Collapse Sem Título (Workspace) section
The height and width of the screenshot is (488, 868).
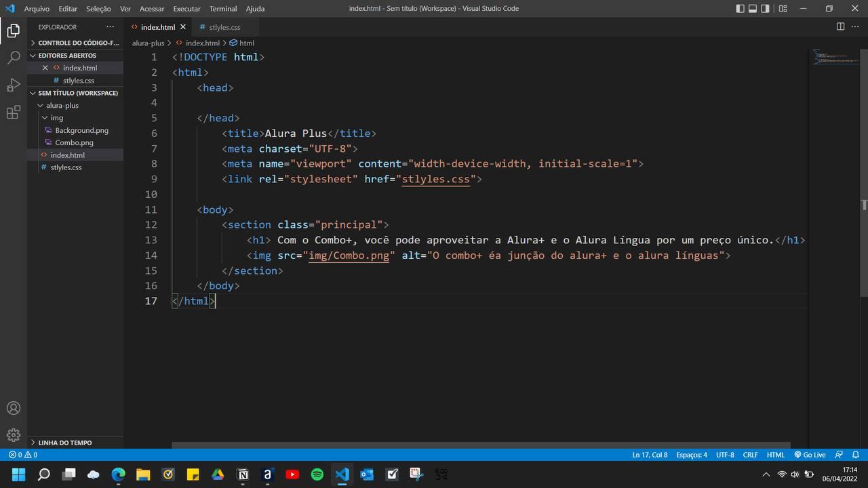[75, 93]
